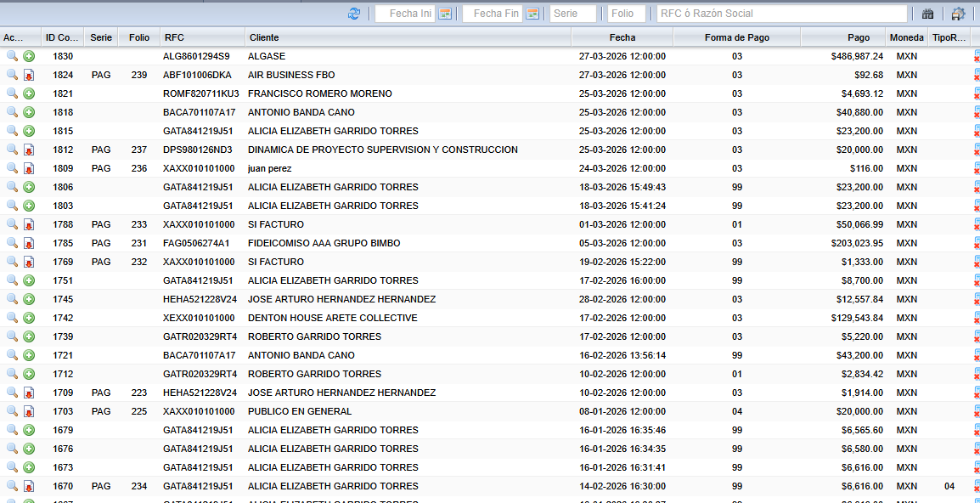
Task: Click the green plus icon for row 1821
Action: (29, 93)
